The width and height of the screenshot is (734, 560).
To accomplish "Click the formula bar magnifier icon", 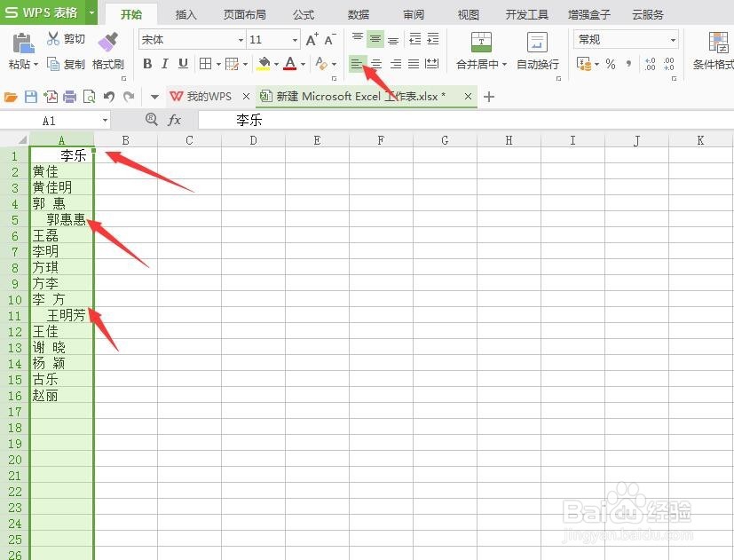I will [151, 120].
